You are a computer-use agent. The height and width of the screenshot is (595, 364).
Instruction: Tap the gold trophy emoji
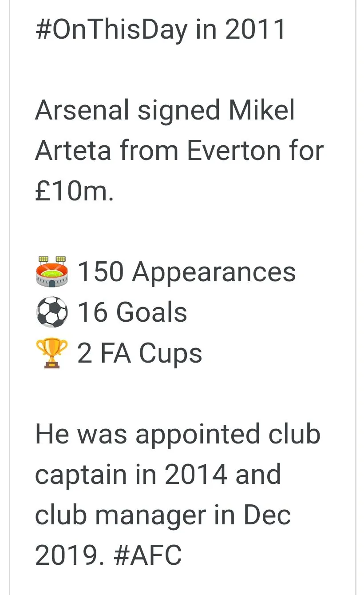(x=52, y=353)
